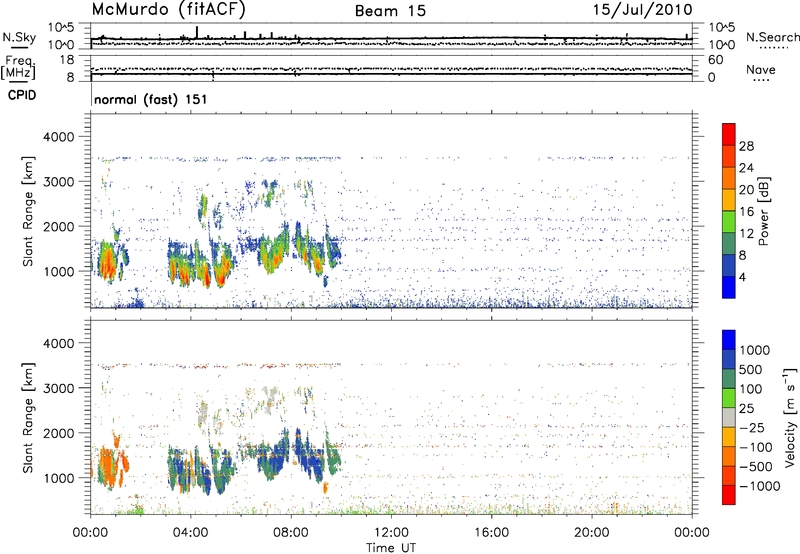Viewport: 800px width, 554px height.
Task: Click the '3000' tick on the Velocity panel
Action: click(59, 388)
